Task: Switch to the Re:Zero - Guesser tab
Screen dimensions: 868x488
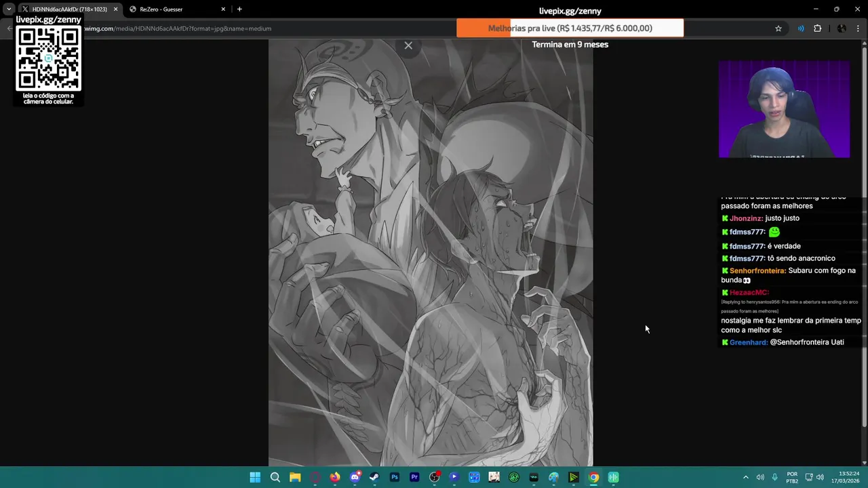Action: [x=176, y=9]
